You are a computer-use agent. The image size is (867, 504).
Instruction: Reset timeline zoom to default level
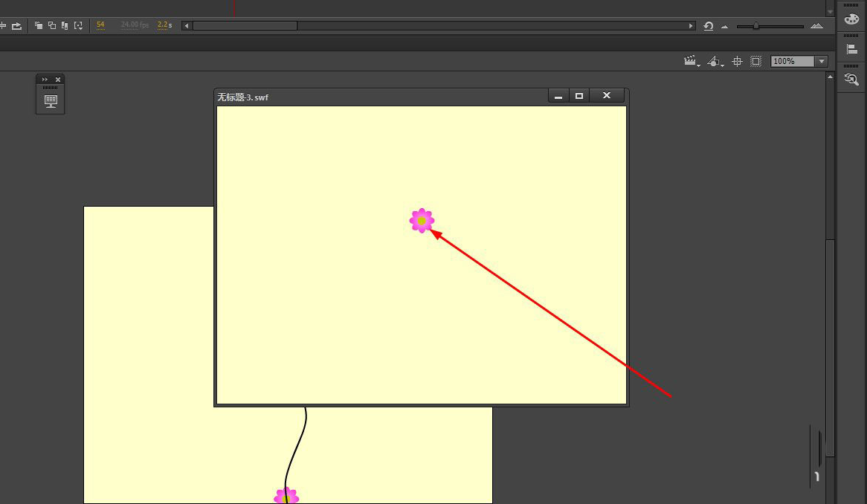pyautogui.click(x=709, y=26)
